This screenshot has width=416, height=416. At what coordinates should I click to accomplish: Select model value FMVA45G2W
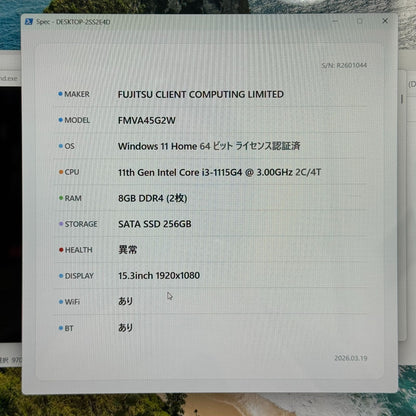pos(146,120)
